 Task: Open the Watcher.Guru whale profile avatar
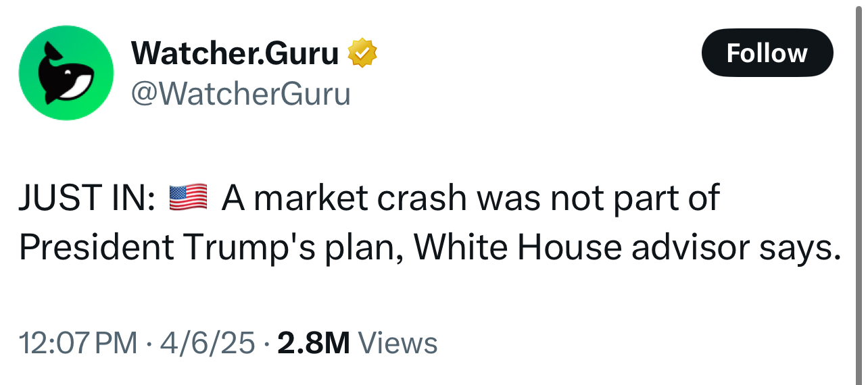66,73
